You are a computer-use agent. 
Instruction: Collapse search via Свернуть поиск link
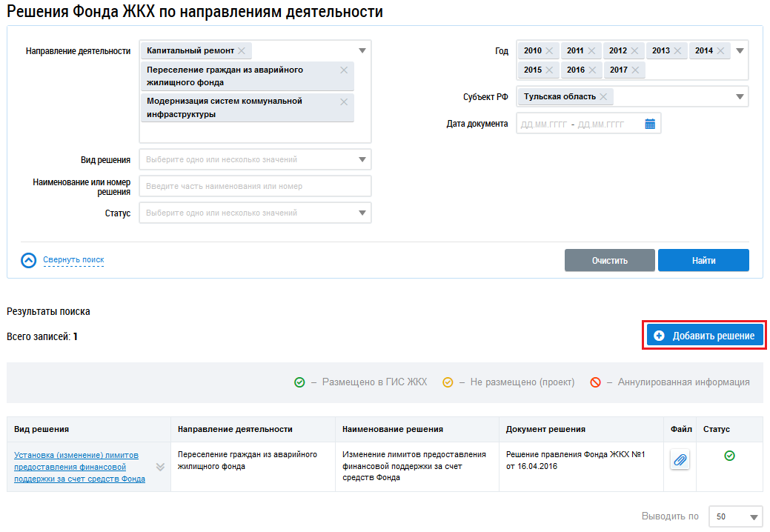pyautogui.click(x=73, y=260)
